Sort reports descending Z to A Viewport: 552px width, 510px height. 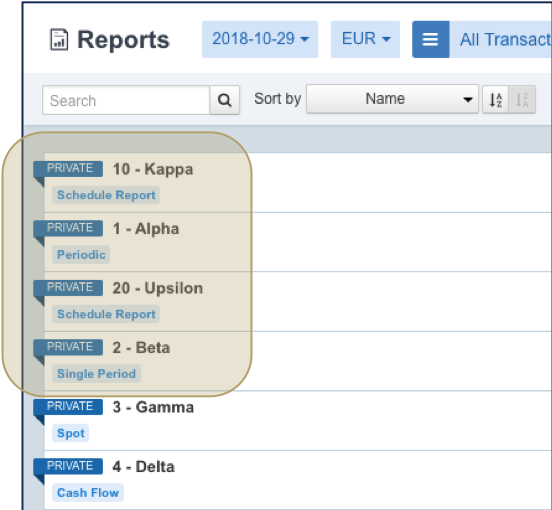[522, 100]
